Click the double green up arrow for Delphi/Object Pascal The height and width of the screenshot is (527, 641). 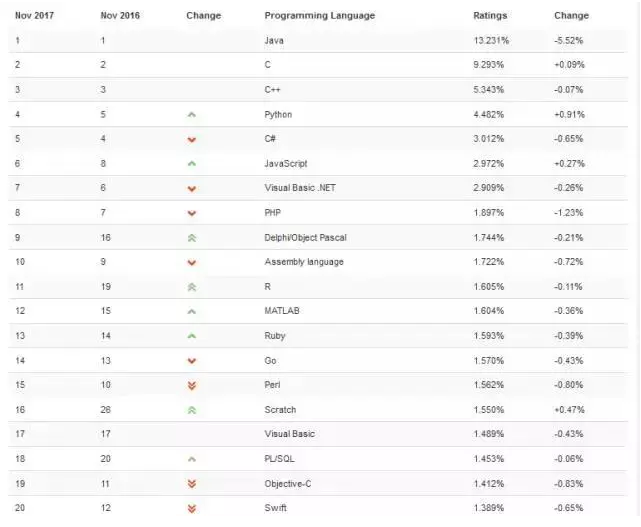[x=191, y=238]
